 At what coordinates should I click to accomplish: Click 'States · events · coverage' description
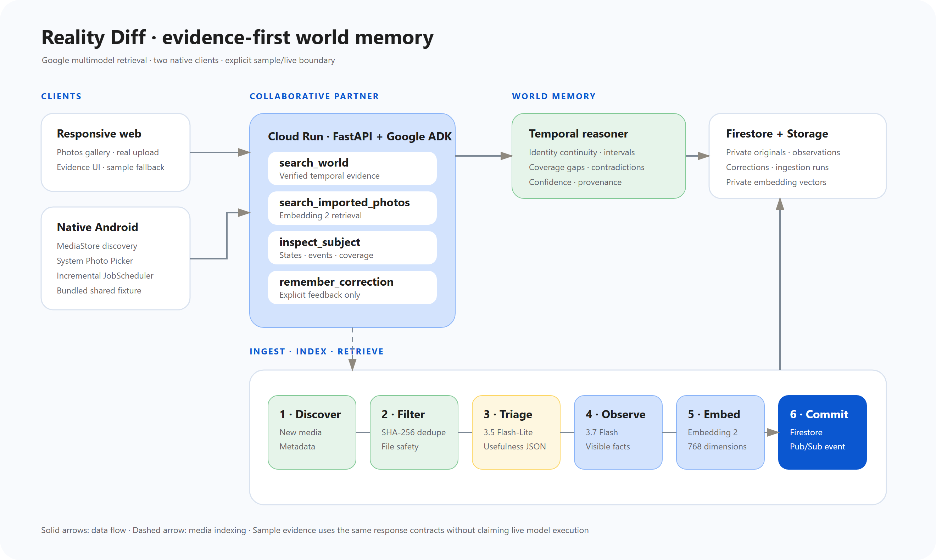tap(326, 256)
